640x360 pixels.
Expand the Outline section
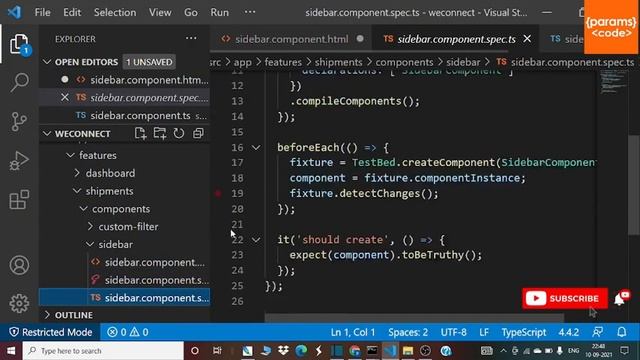pyautogui.click(x=47, y=315)
